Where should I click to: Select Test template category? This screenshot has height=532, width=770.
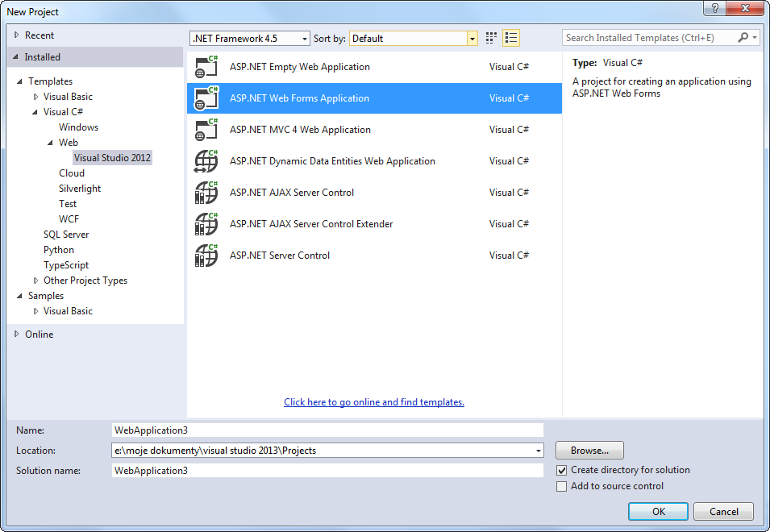click(x=68, y=204)
